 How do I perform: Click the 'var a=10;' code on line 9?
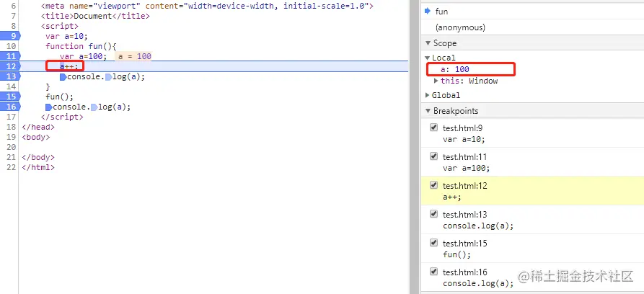point(66,36)
